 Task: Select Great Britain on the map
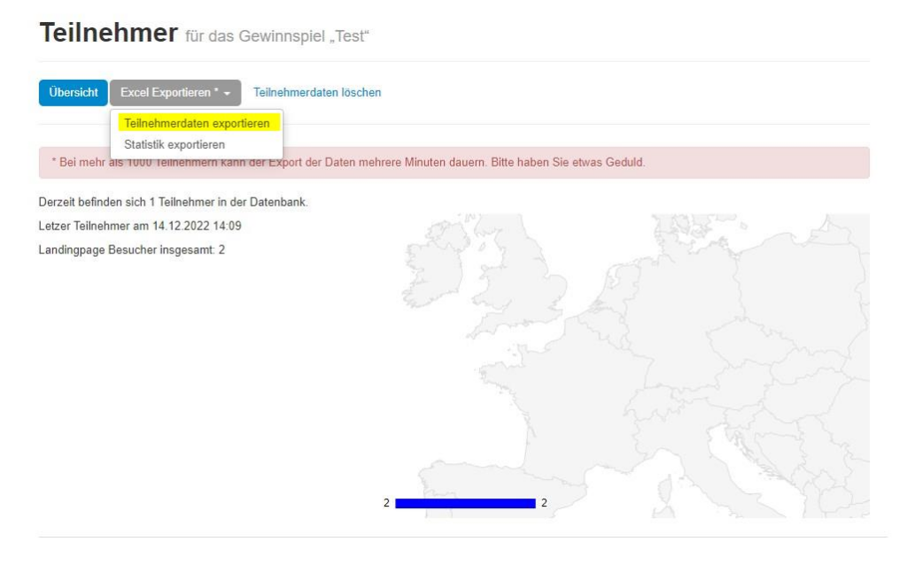pyautogui.click(x=523, y=283)
